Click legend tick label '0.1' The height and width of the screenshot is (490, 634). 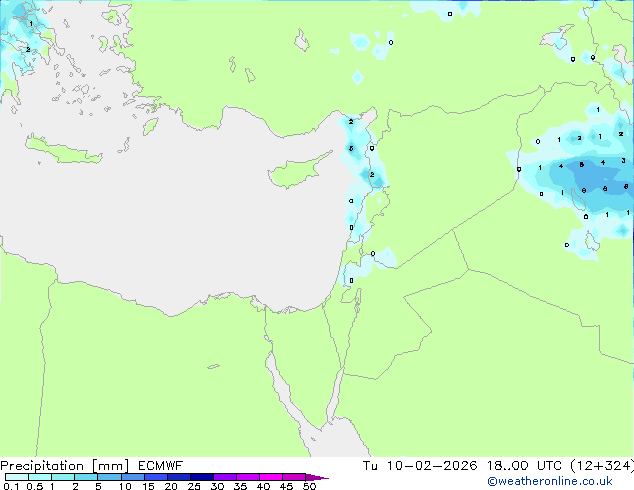(11, 486)
